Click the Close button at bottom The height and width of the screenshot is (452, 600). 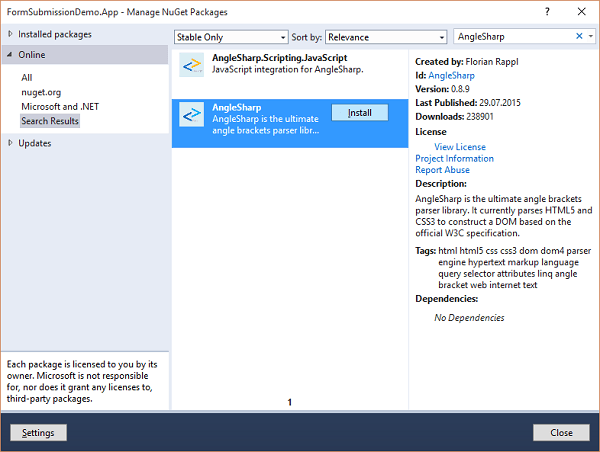[x=561, y=432]
